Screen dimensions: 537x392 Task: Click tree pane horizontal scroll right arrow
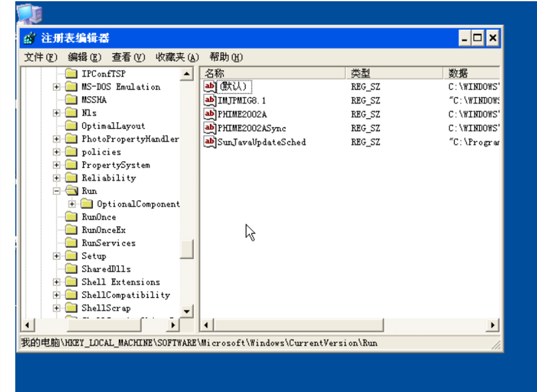point(173,325)
